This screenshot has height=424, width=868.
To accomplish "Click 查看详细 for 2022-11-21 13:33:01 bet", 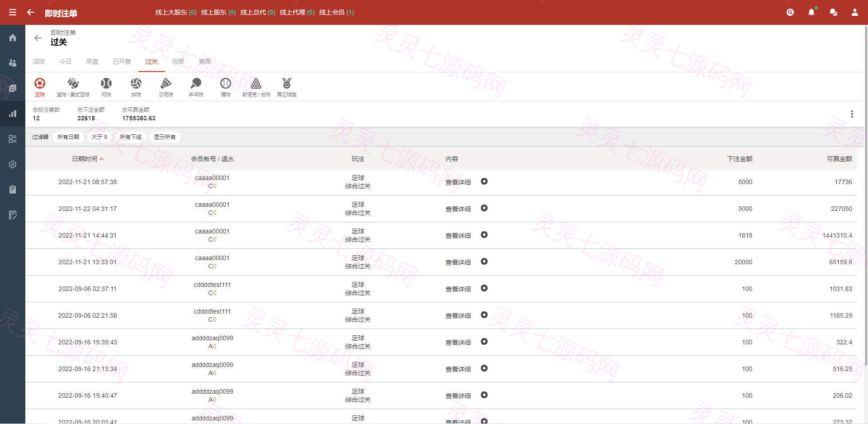I will [458, 262].
